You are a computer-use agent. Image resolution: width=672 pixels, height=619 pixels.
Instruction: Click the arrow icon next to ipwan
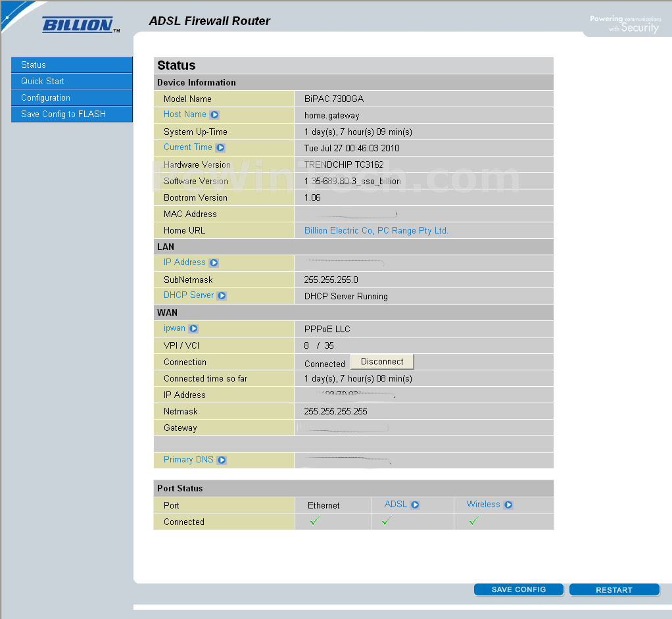(193, 328)
